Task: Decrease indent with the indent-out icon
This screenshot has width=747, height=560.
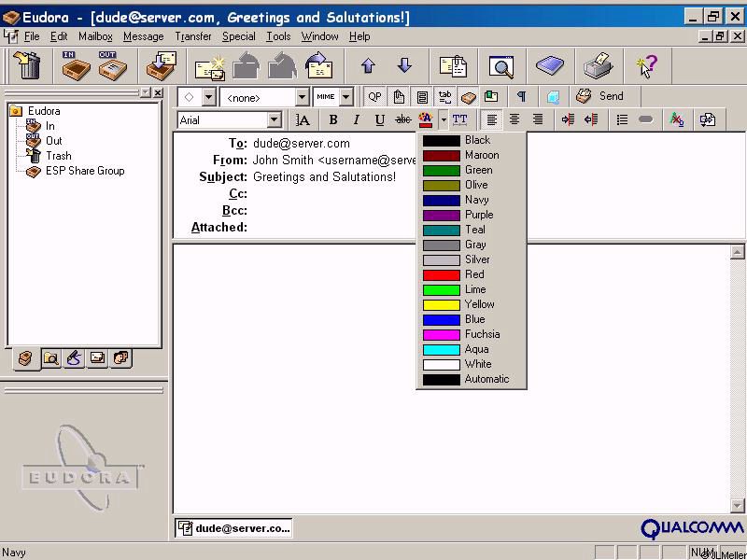Action: pyautogui.click(x=591, y=119)
